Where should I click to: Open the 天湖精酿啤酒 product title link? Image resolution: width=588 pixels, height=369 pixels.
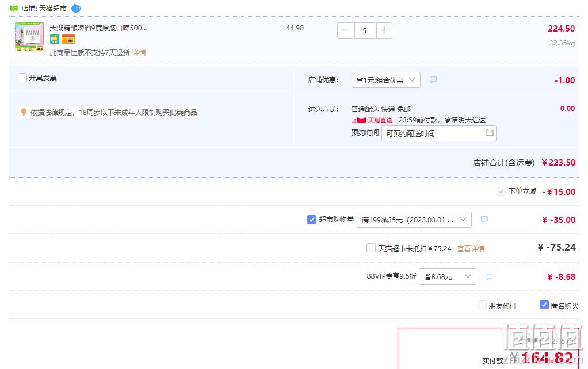(x=98, y=28)
